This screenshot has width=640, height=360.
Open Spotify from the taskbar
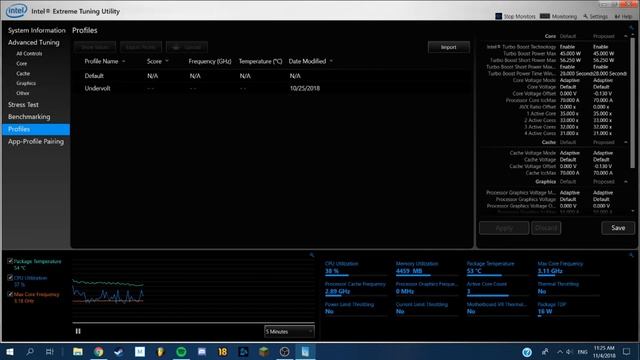click(x=181, y=351)
